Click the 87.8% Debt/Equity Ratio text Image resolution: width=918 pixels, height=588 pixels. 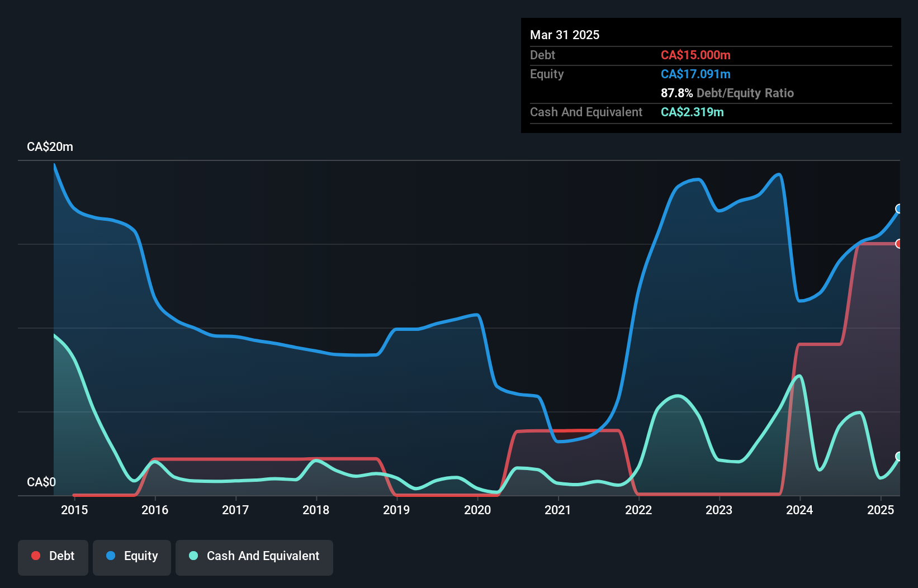[727, 93]
